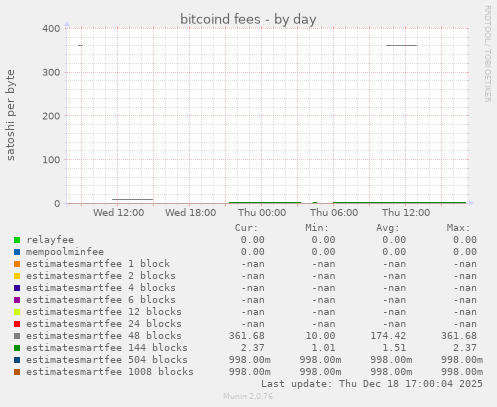Click the 'satoshi per byte' axis label
Screen dimensions: 497x407
point(11,115)
